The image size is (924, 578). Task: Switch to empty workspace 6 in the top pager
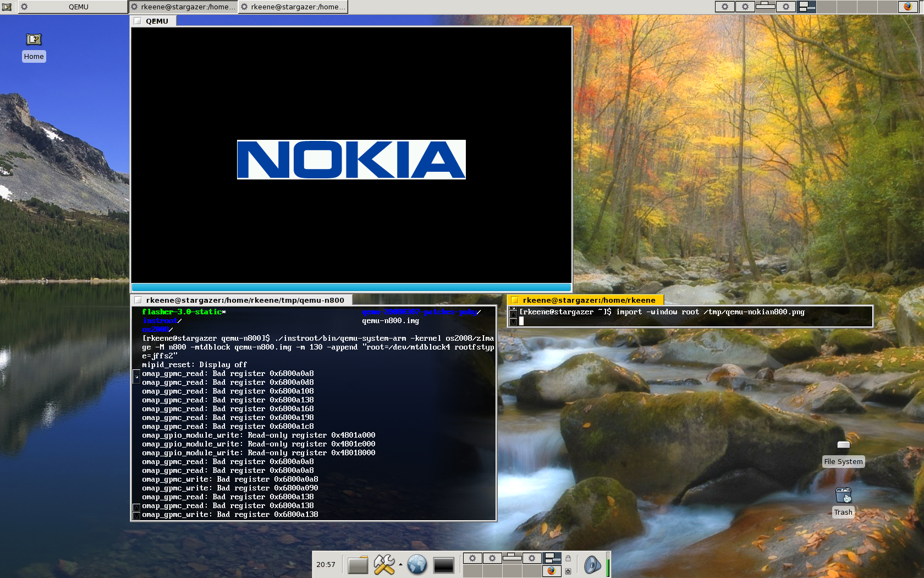point(827,7)
